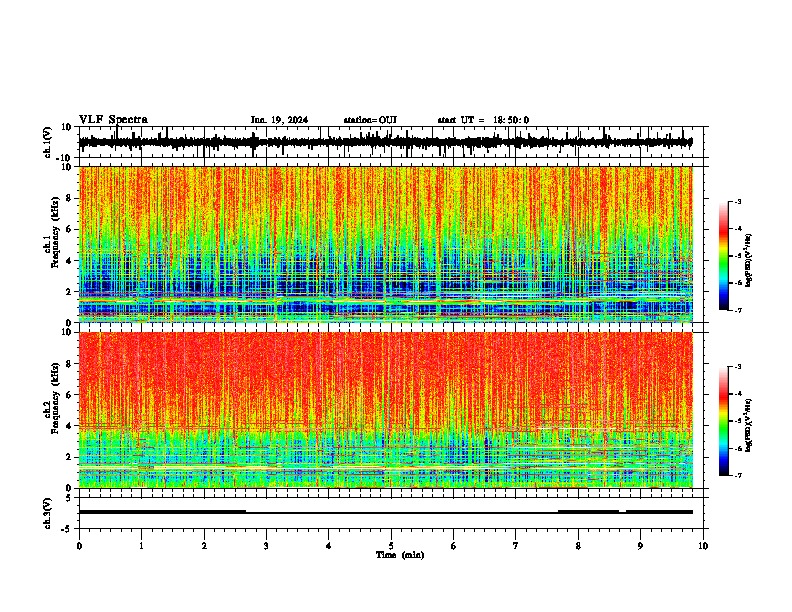Viewport: 792px width, 612px height.
Task: Click the "4" kHz tick of the ch.1 spectrogram
Action: click(70, 261)
